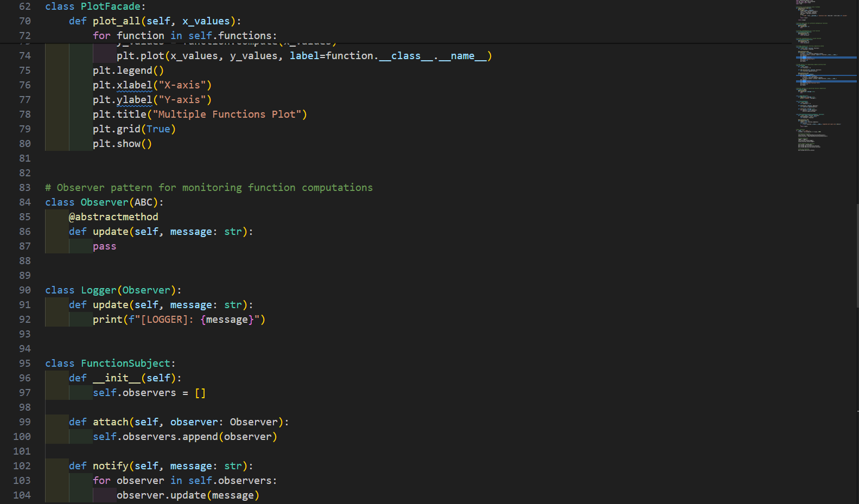Click the plt.ylabel("Y-axis") line
Viewport: 859px width, 504px height.
[x=152, y=100]
